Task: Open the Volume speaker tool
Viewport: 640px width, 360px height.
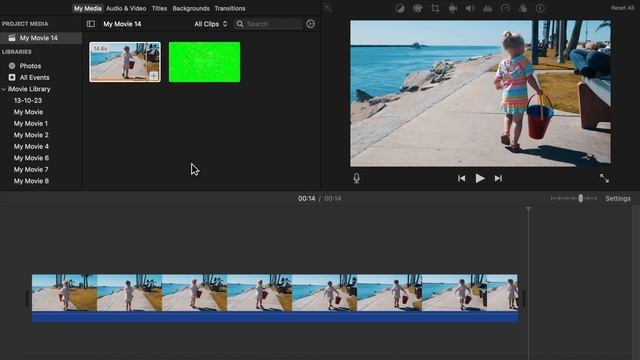Action: tap(470, 8)
